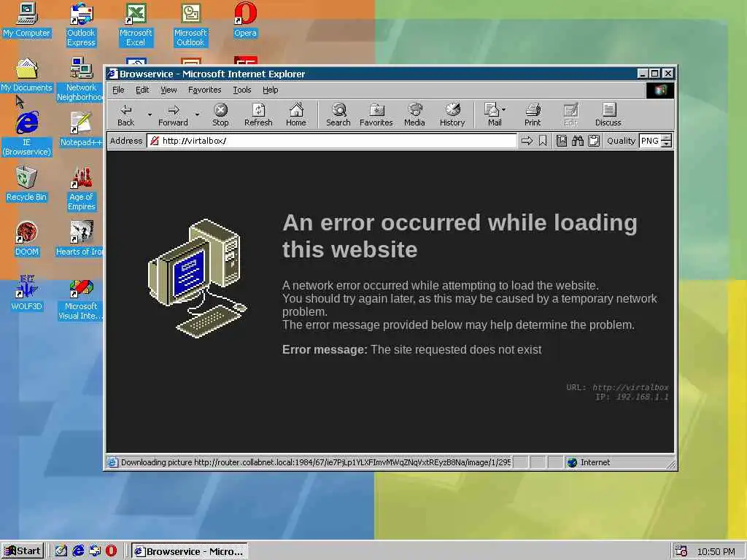Open the Favorites menu
The width and height of the screenshot is (747, 560).
coord(204,90)
